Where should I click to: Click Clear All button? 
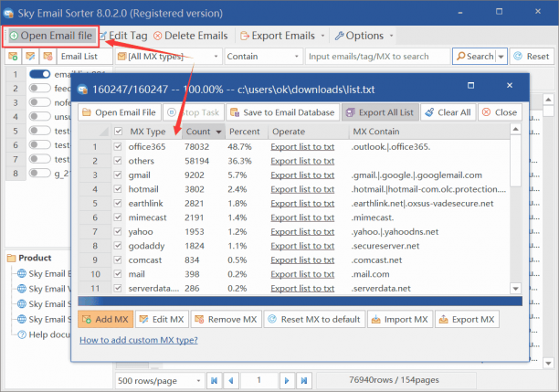click(448, 112)
